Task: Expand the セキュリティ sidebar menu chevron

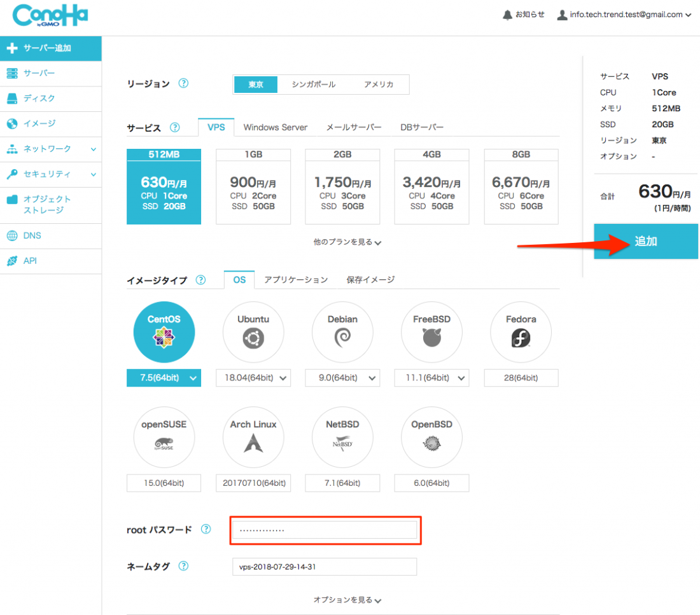Action: pos(94,174)
